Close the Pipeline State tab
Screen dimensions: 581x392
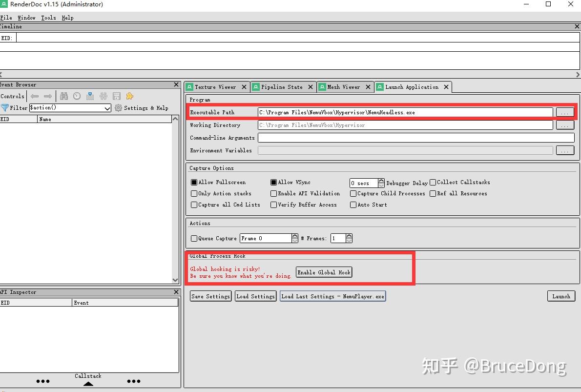311,87
